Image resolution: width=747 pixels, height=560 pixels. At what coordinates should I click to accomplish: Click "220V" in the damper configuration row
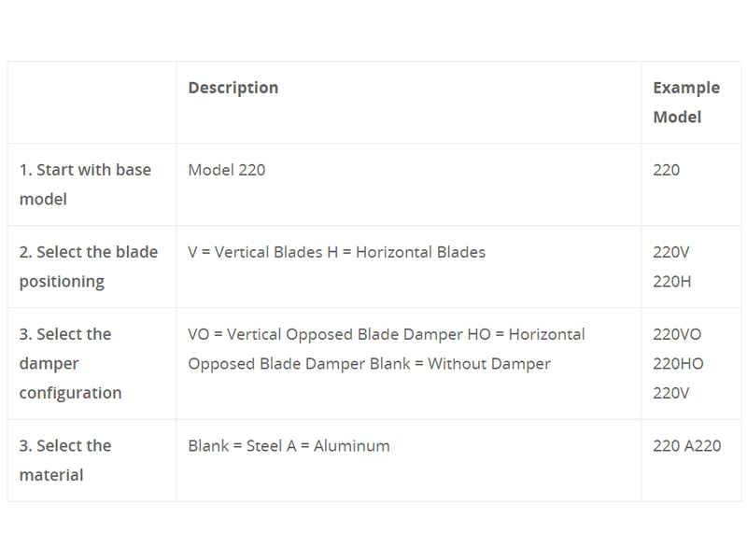point(671,393)
